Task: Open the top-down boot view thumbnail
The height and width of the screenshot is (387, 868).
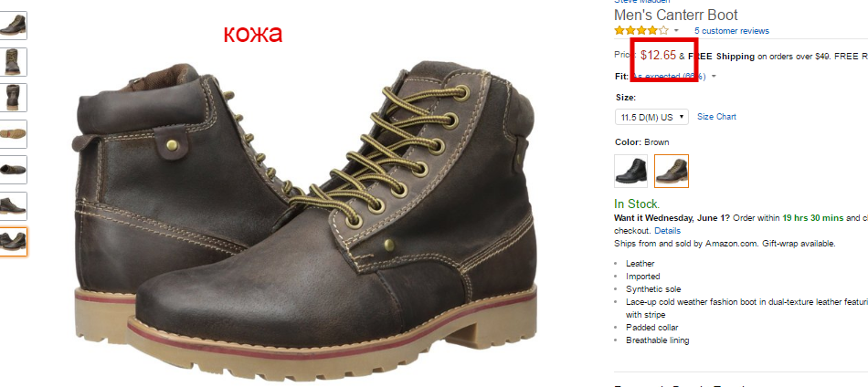Action: tap(14, 170)
